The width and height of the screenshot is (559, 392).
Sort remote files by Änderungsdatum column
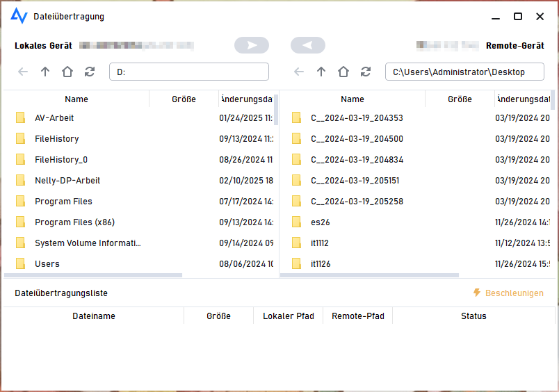[x=523, y=99]
